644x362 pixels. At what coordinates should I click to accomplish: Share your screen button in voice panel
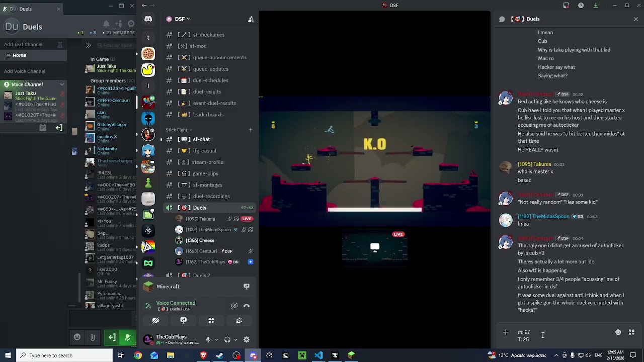click(184, 320)
